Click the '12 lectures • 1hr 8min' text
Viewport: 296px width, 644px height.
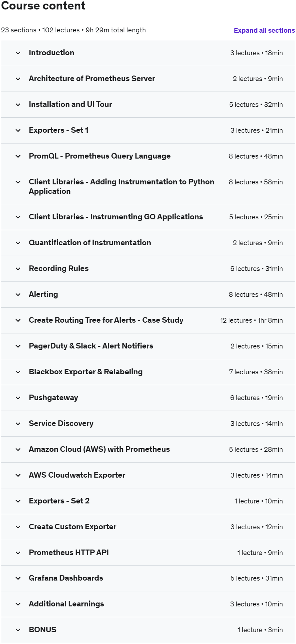(x=252, y=320)
